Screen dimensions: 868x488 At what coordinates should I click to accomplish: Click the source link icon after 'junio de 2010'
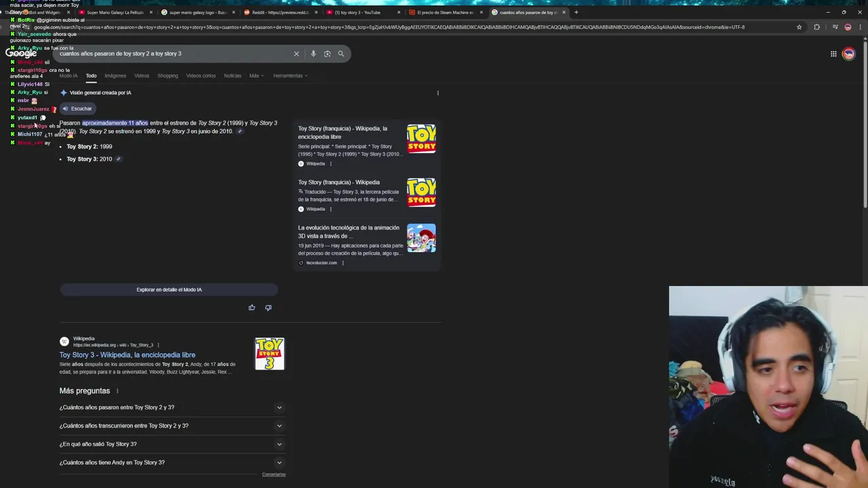pos(239,131)
